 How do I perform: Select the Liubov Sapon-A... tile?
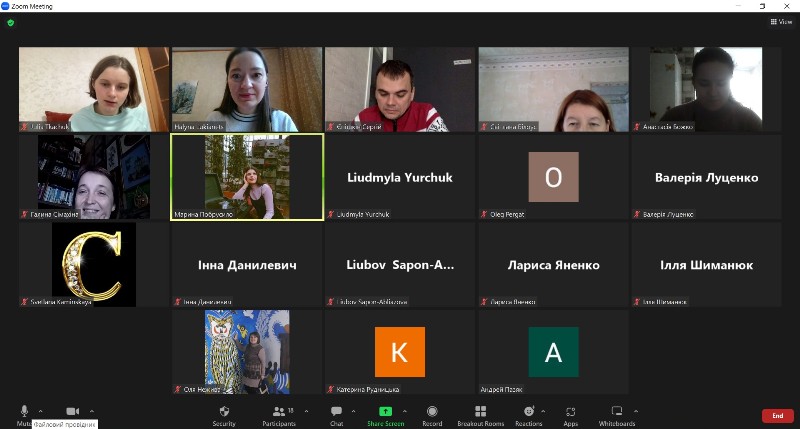point(400,264)
